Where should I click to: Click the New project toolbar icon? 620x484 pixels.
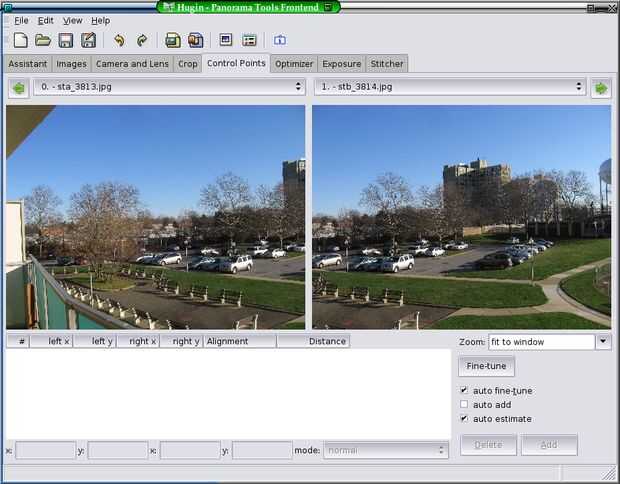(x=20, y=40)
